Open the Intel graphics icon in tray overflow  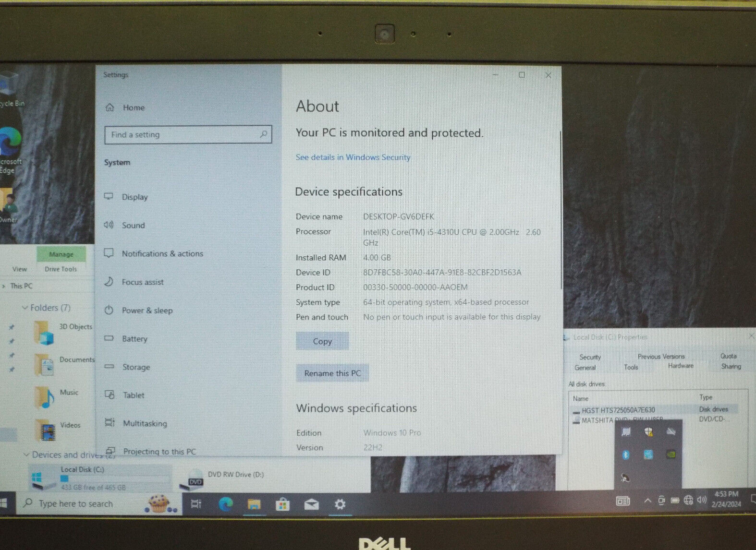(x=648, y=454)
